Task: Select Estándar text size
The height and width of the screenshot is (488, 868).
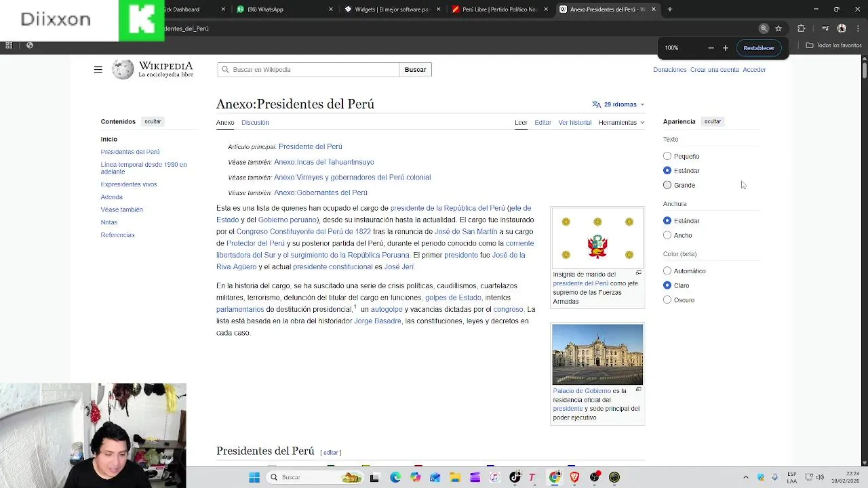Action: click(667, 171)
